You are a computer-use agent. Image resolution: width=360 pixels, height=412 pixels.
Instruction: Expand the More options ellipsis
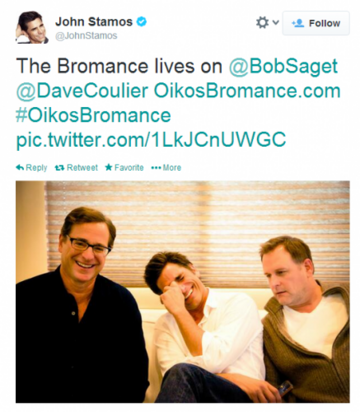click(166, 168)
